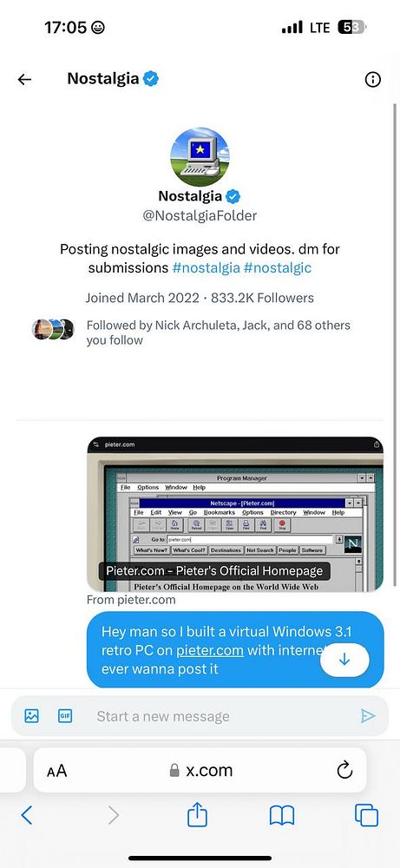This screenshot has width=400, height=868.
Task: Go back with Safari's back chevron
Action: [27, 815]
